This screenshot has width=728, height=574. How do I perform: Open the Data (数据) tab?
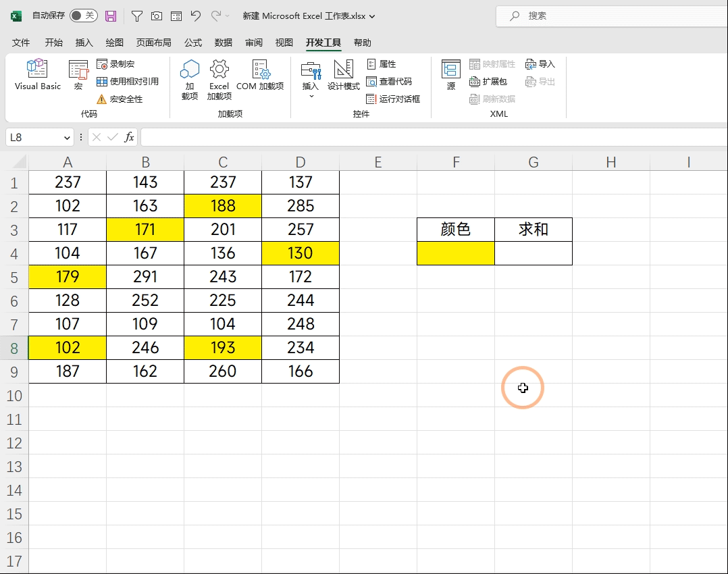(x=224, y=43)
